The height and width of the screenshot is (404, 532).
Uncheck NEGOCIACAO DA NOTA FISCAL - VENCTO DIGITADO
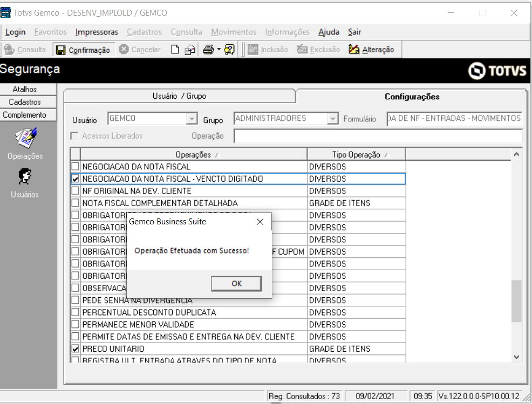(x=76, y=179)
